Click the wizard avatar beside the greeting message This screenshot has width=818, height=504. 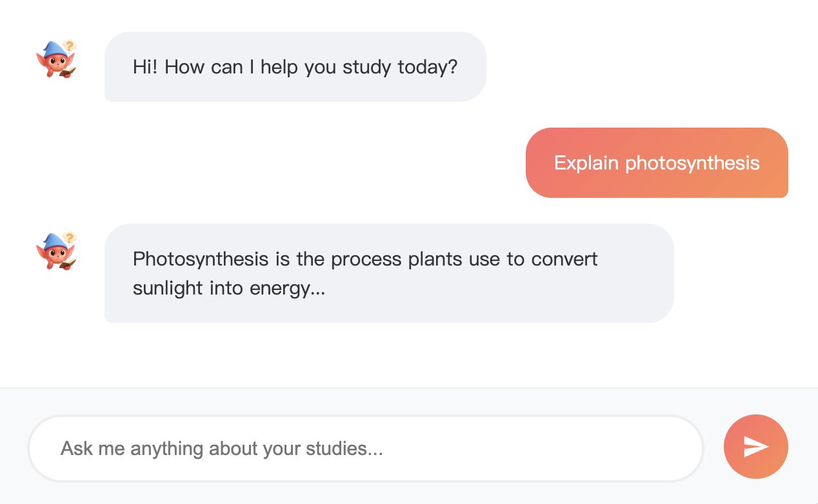tap(56, 60)
